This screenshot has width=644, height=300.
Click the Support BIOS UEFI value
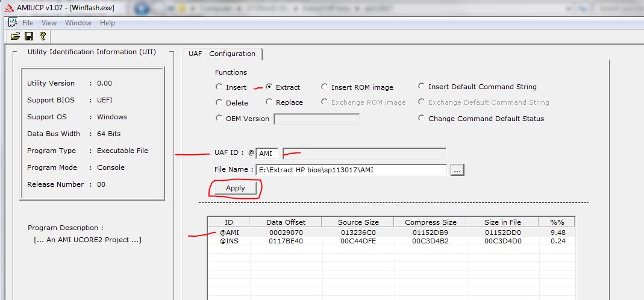pos(105,100)
